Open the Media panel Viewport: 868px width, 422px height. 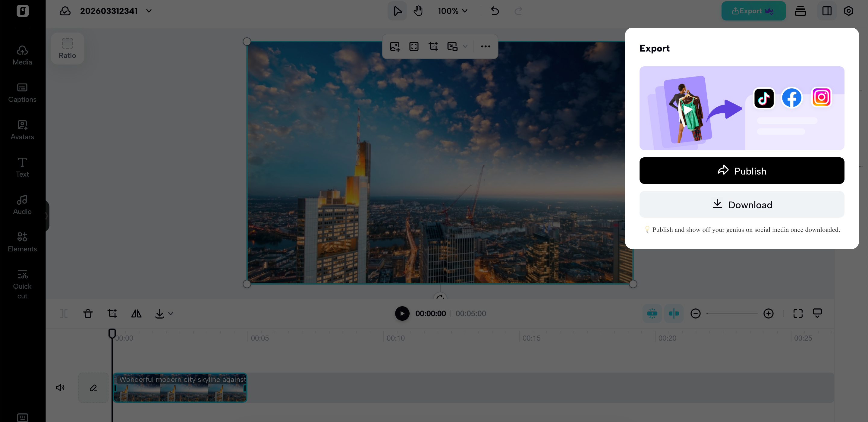click(22, 55)
